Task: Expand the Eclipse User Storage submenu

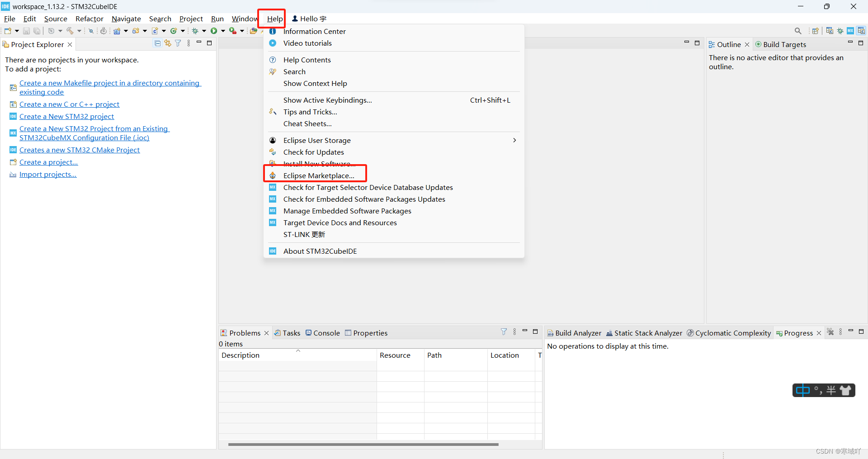Action: [514, 140]
